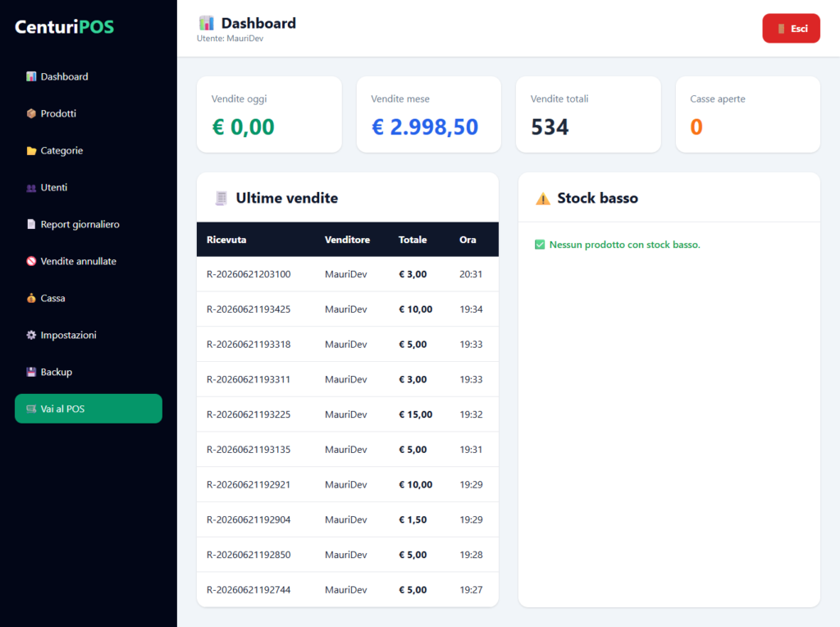Click the green Vai al POS button
The image size is (840, 627).
pos(89,409)
